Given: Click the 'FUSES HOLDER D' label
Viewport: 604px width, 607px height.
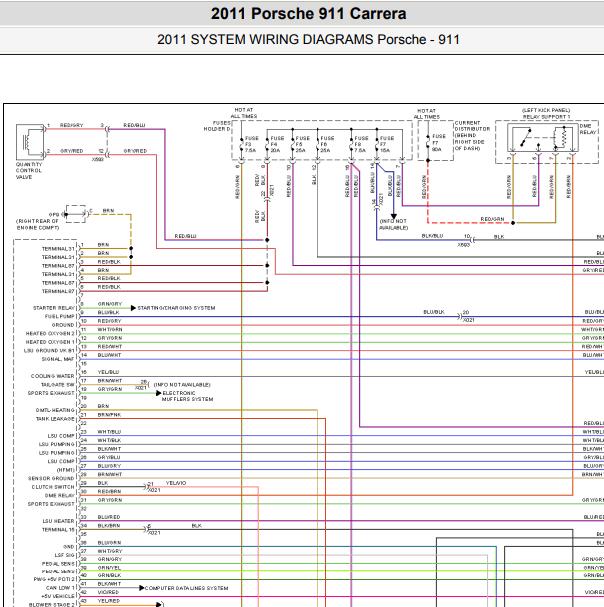Looking at the screenshot, I should coord(217,126).
